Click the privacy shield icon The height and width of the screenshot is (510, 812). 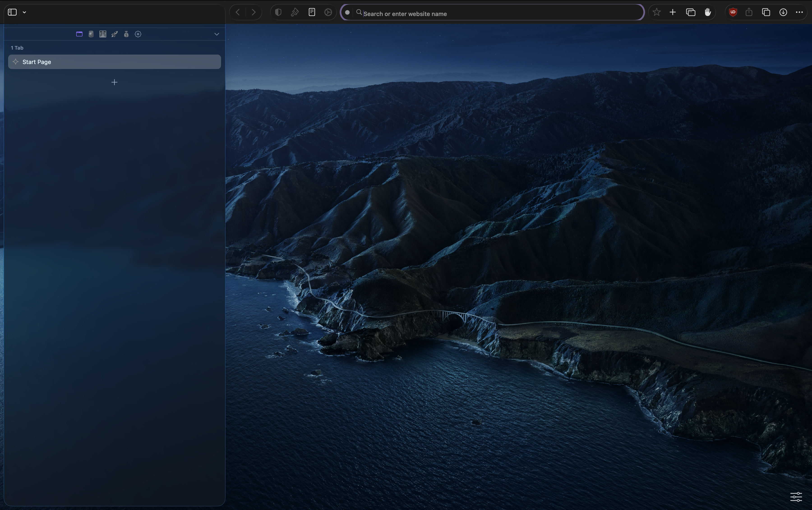[x=278, y=12]
